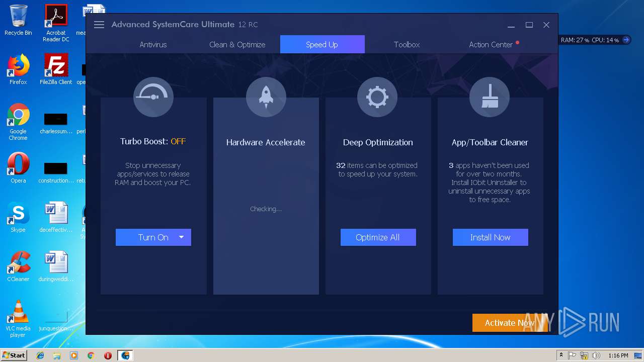The image size is (644, 362).
Task: Launch Internet Explorer from taskbar
Action: pos(40,355)
